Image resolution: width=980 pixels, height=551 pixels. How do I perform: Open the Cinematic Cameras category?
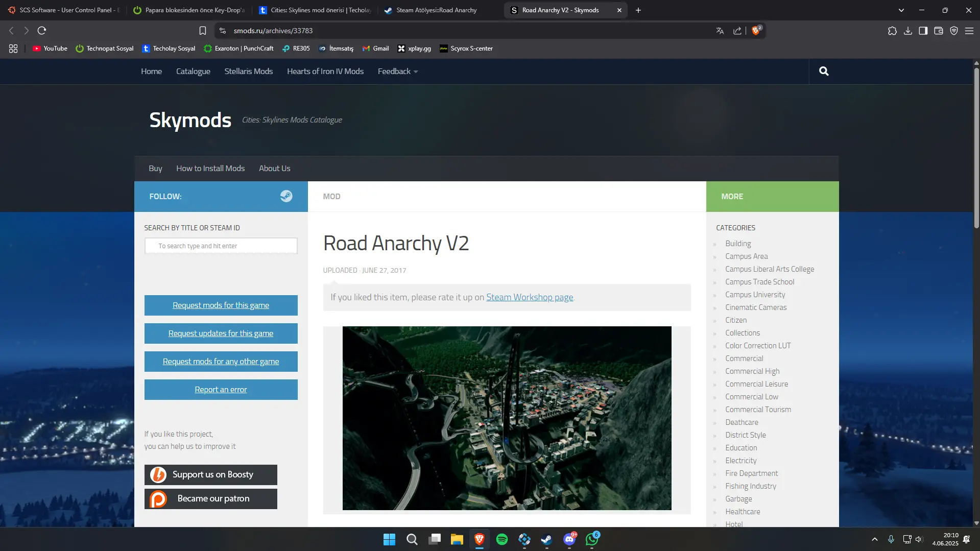(756, 307)
